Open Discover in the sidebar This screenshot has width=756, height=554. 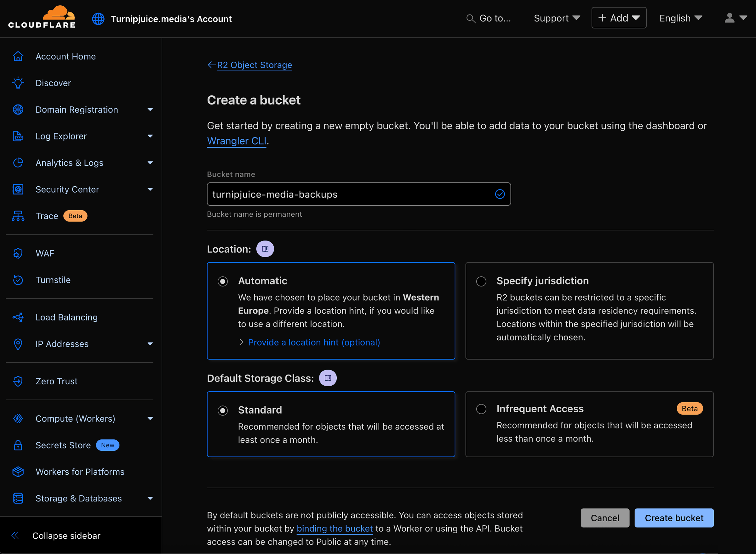pyautogui.click(x=53, y=83)
